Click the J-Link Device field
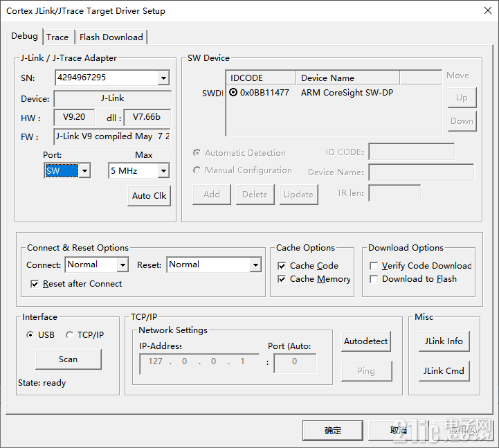This screenshot has width=499, height=448. 113,99
